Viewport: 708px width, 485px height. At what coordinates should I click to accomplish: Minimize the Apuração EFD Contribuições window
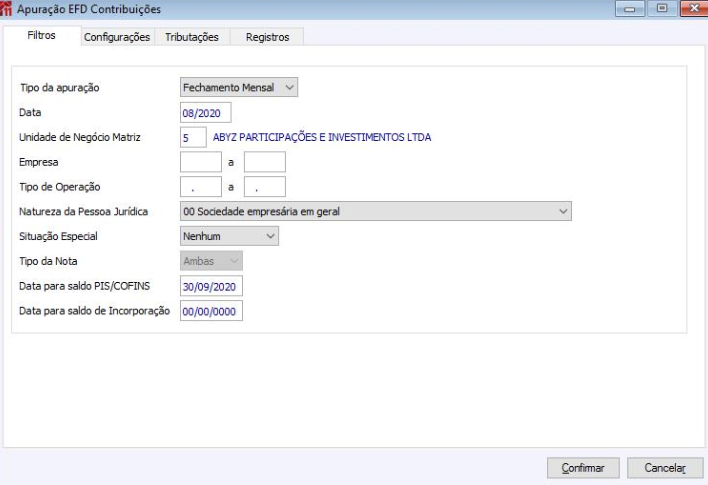[x=629, y=9]
